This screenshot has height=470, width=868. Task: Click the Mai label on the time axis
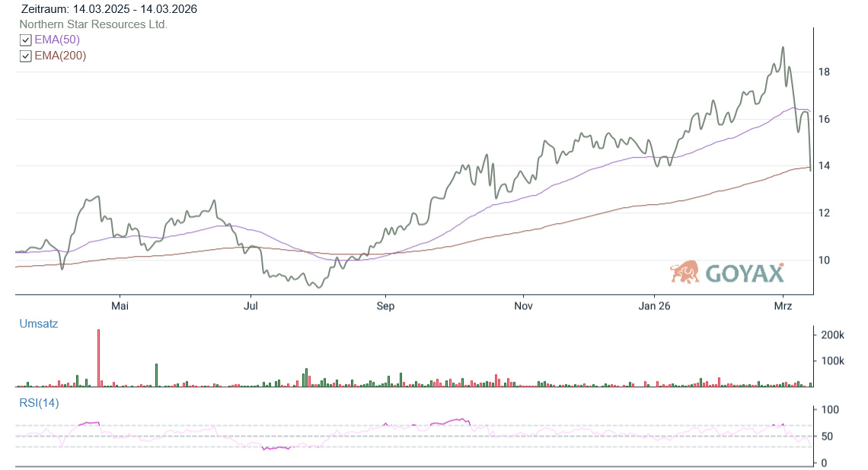pos(120,306)
